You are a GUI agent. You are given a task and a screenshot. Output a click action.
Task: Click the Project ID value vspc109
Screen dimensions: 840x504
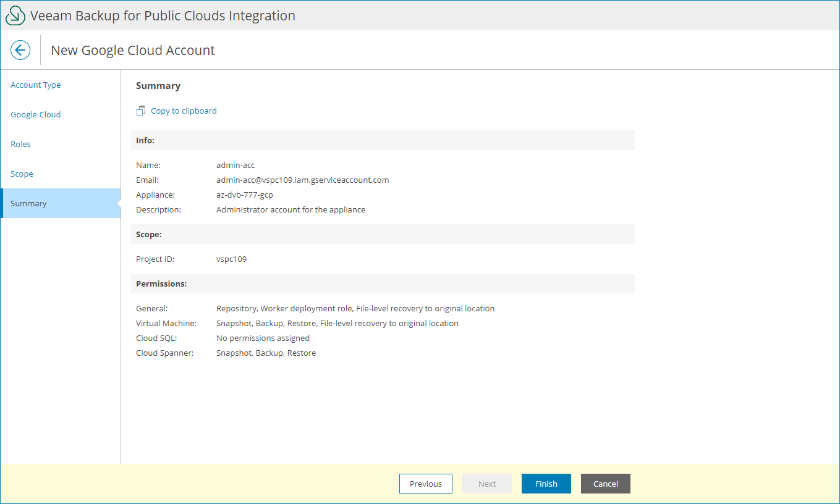tap(232, 259)
